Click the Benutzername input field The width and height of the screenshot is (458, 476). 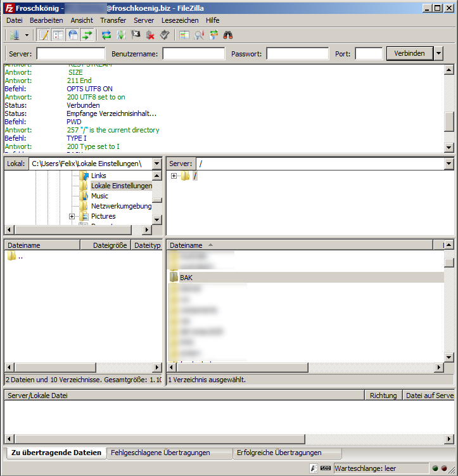[x=193, y=54]
